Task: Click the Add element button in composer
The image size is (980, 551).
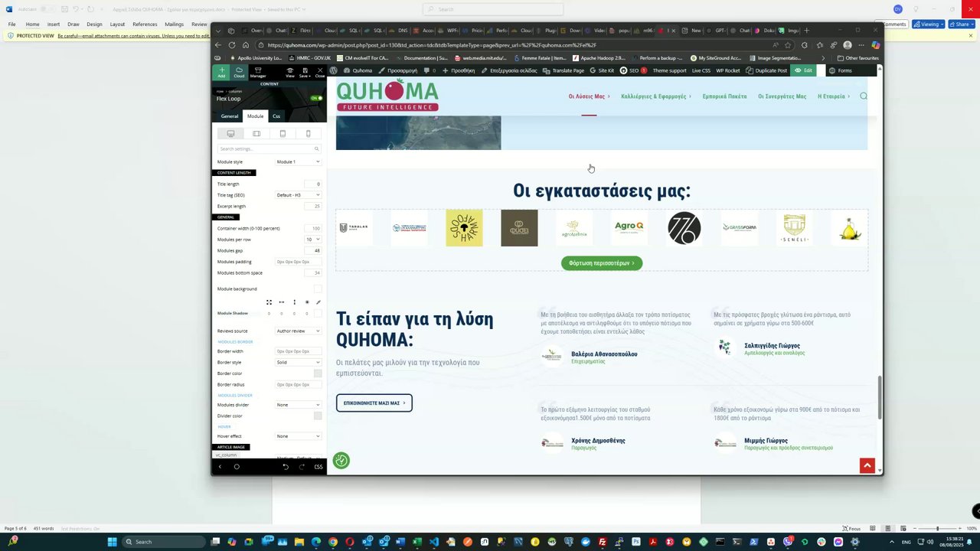Action: tap(221, 72)
